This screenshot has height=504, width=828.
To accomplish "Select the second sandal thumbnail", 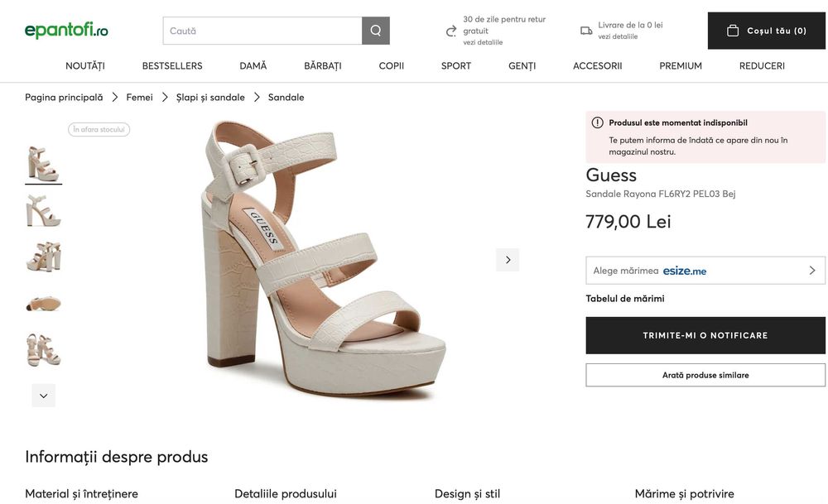I will (43, 211).
